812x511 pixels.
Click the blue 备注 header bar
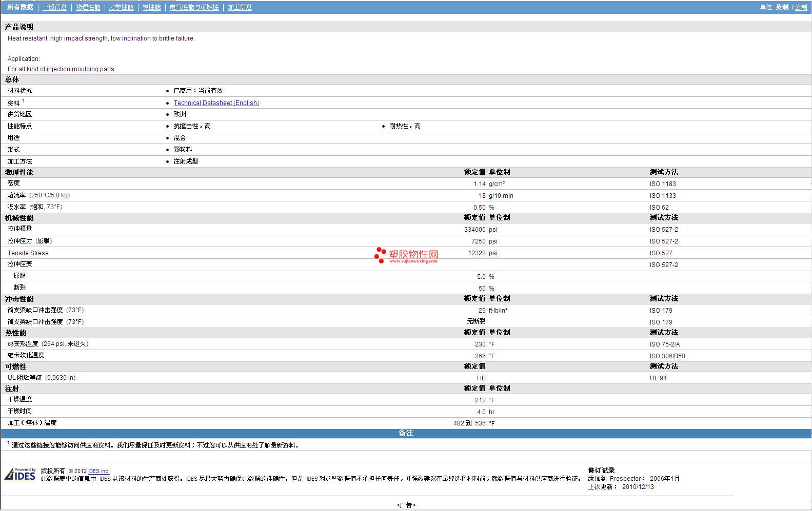[406, 433]
